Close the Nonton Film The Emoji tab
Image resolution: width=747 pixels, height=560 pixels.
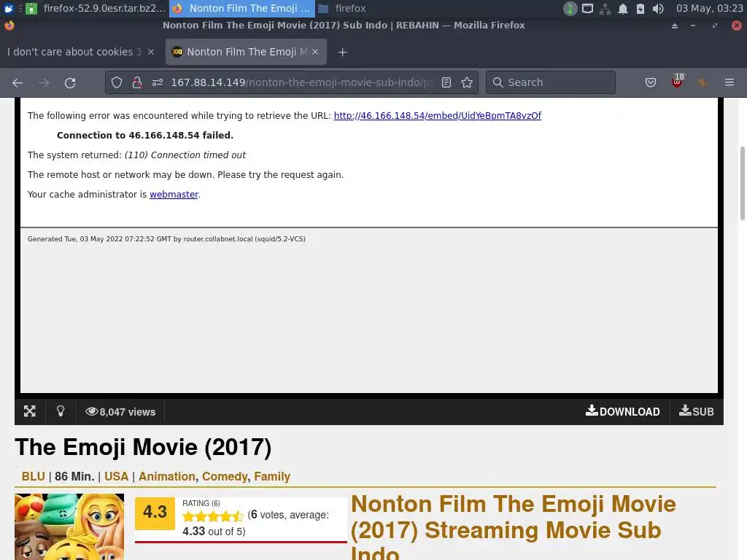click(x=315, y=52)
